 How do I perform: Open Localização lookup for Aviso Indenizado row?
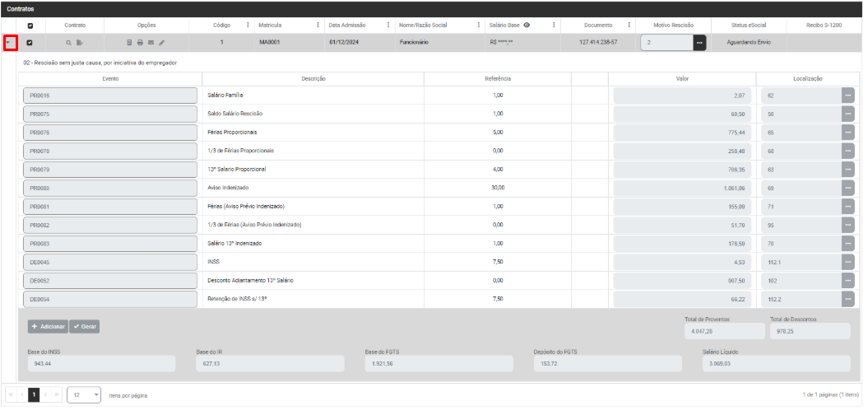point(848,188)
